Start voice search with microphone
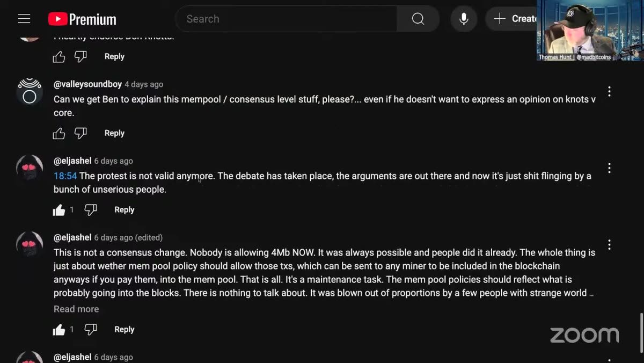This screenshot has height=363, width=644. click(464, 19)
